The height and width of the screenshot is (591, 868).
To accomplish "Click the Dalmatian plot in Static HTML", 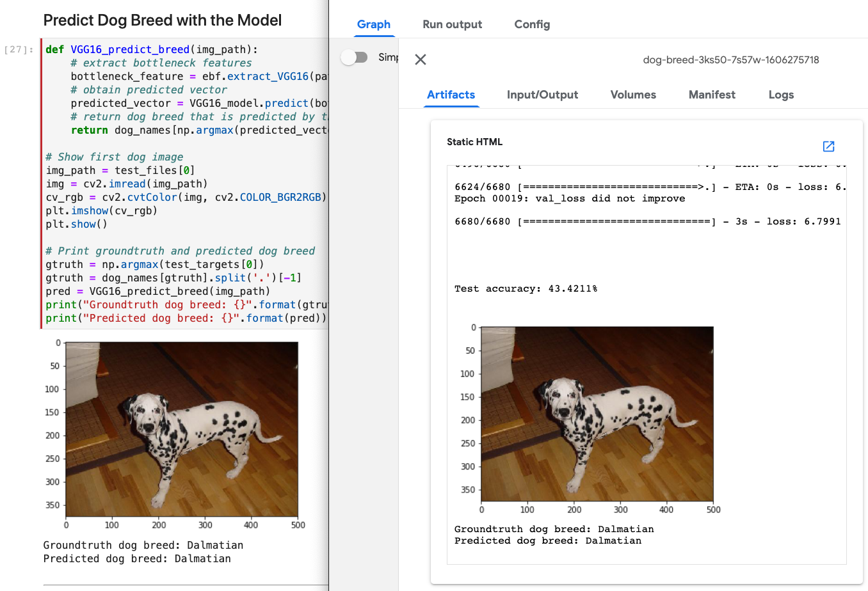I will pyautogui.click(x=597, y=414).
